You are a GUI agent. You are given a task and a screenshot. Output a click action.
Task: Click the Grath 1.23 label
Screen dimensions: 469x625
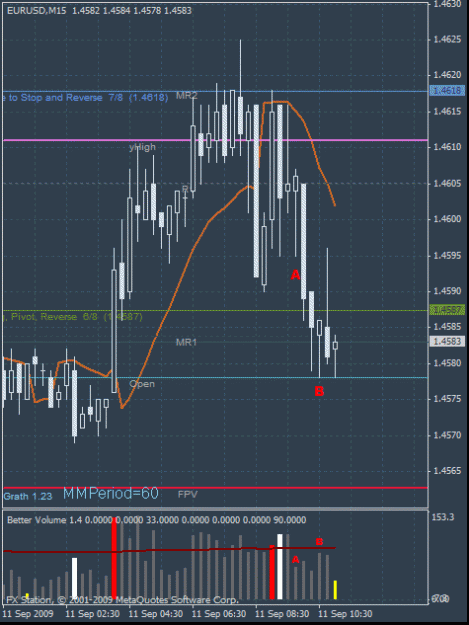coord(28,497)
